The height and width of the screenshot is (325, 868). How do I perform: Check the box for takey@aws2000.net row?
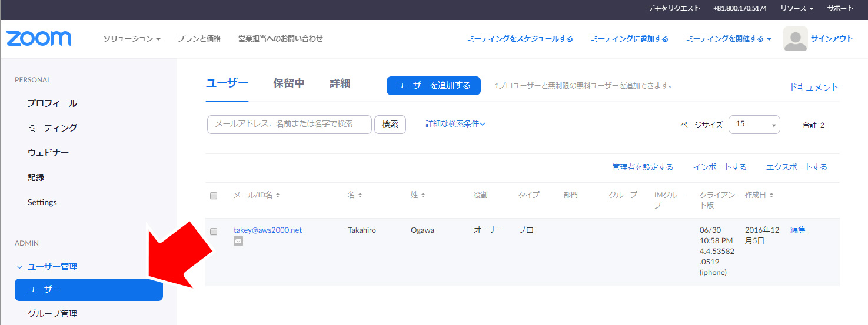coord(214,231)
